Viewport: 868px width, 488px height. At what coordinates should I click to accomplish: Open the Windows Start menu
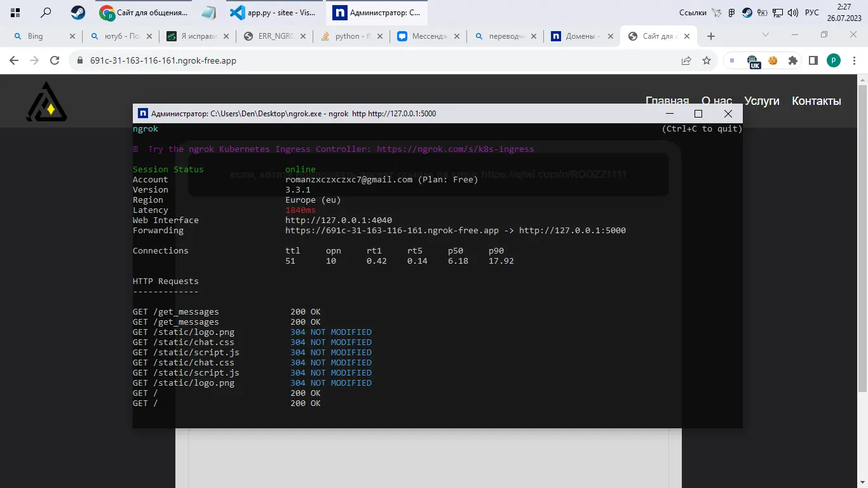tap(15, 12)
